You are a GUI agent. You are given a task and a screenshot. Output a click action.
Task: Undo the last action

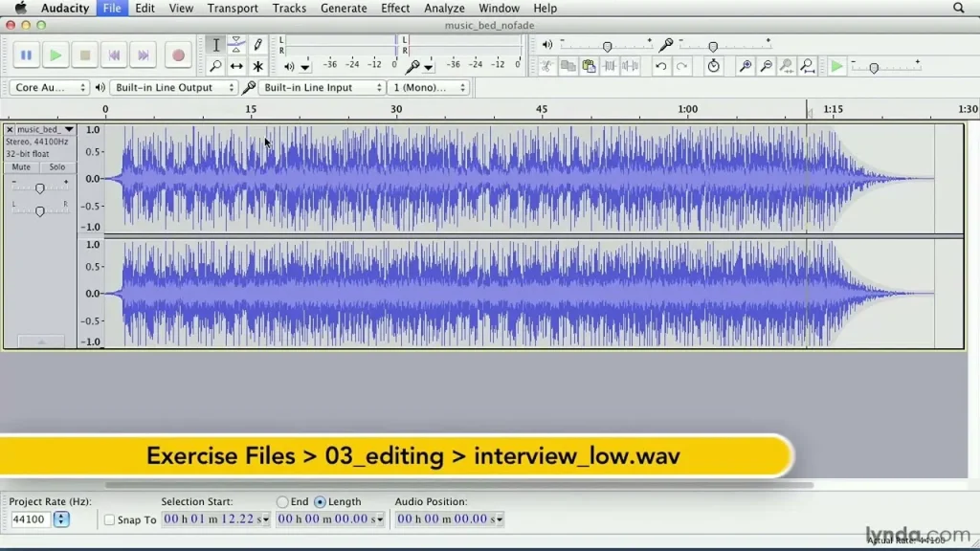tap(661, 66)
